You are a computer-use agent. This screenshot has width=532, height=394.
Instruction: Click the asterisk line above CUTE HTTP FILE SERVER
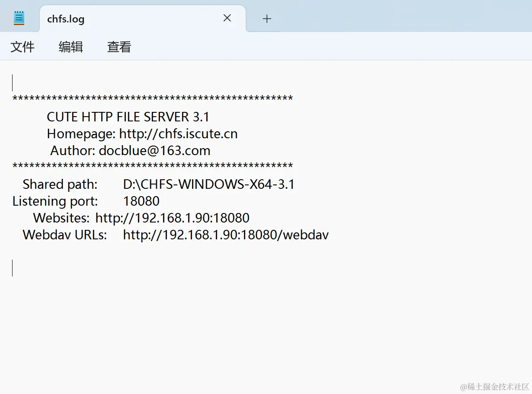[153, 99]
